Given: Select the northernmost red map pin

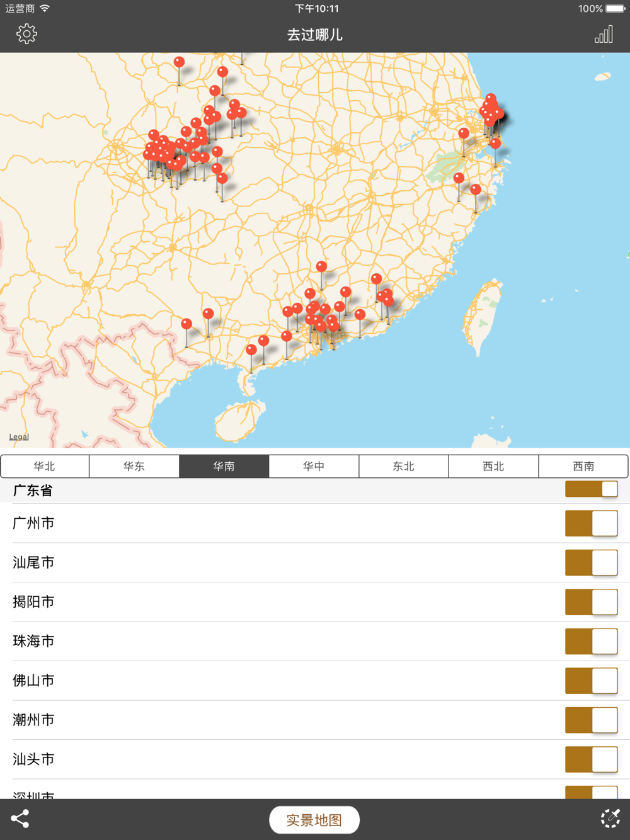Looking at the screenshot, I should [x=179, y=62].
